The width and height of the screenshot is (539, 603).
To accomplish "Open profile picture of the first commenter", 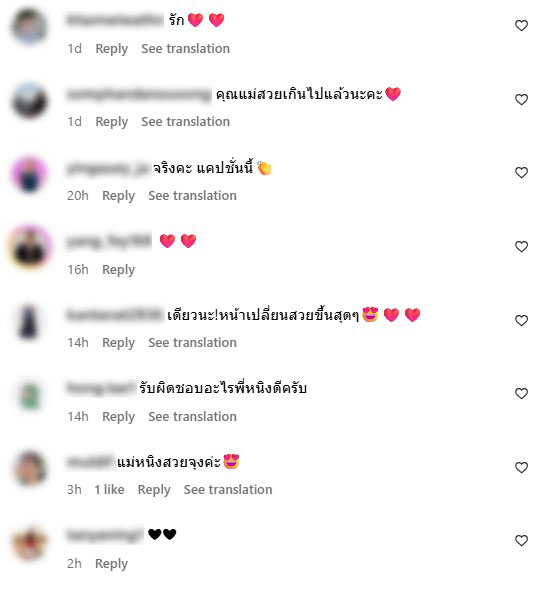I will coord(30,27).
